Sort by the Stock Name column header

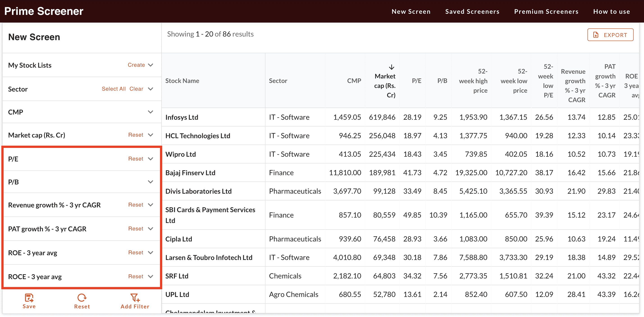point(182,80)
